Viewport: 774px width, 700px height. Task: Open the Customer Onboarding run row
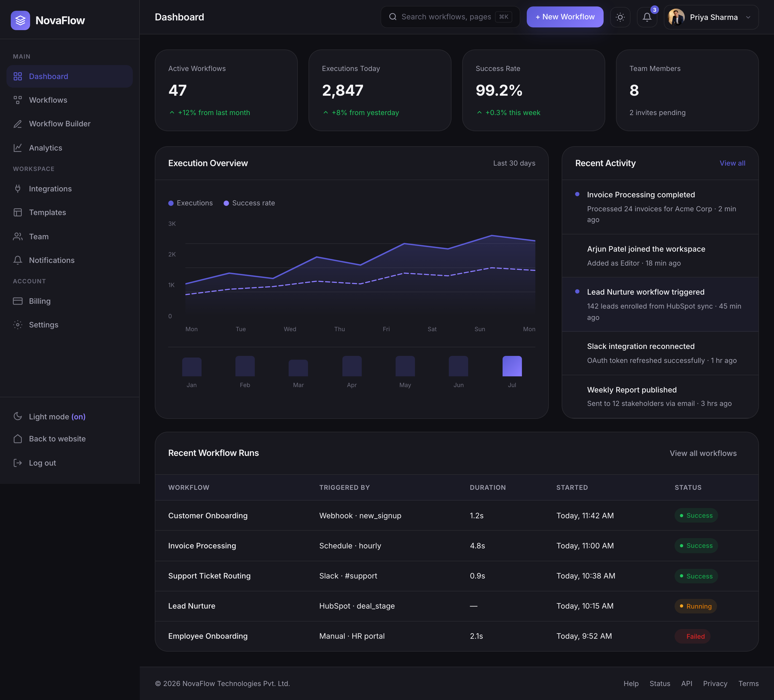point(457,515)
